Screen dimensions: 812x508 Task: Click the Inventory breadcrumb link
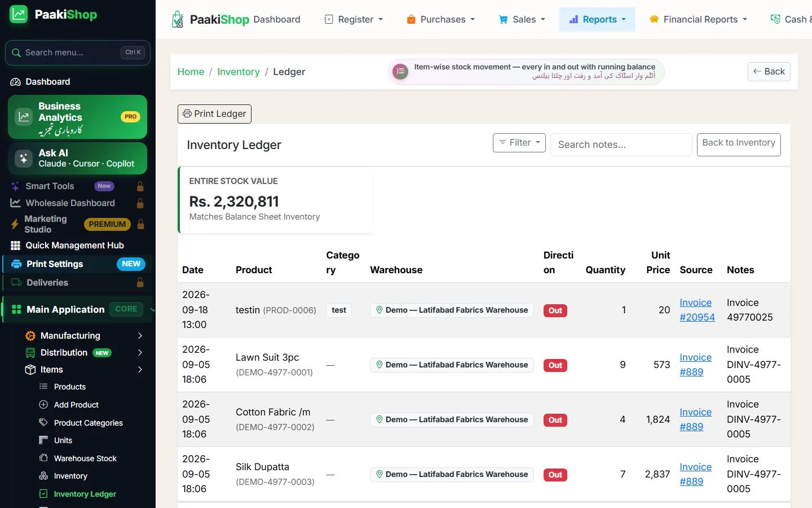(239, 72)
